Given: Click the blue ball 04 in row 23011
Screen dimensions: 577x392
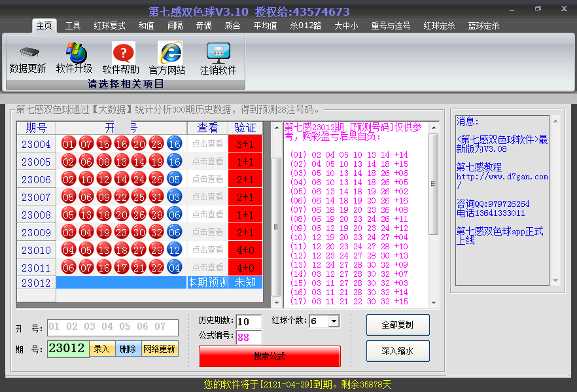Looking at the screenshot, I should pyautogui.click(x=175, y=268).
